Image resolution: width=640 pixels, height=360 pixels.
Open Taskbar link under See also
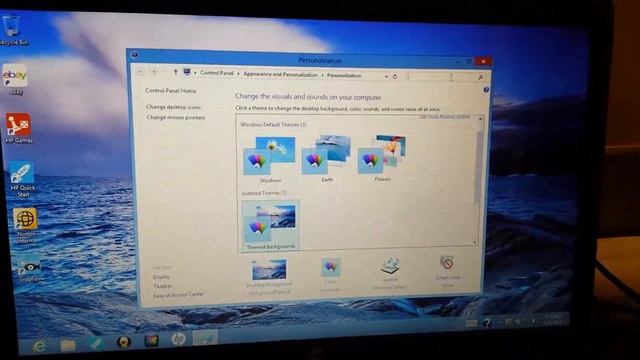pyautogui.click(x=162, y=286)
